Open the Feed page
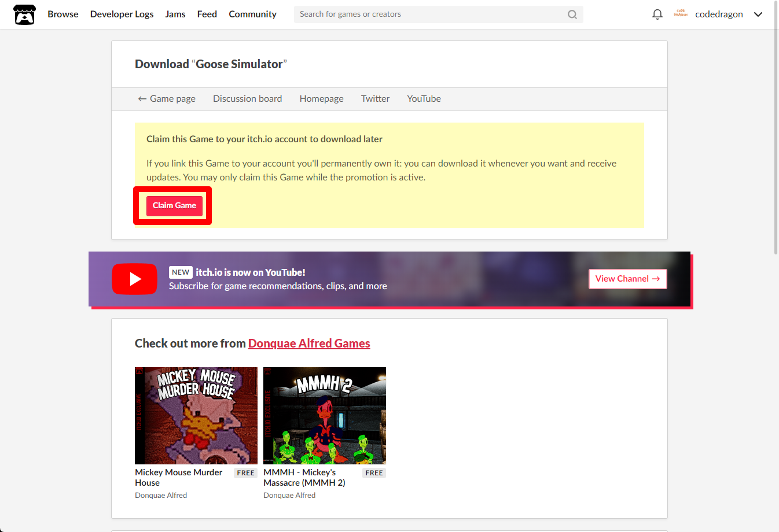Screen dimensions: 779x532 click(207, 14)
